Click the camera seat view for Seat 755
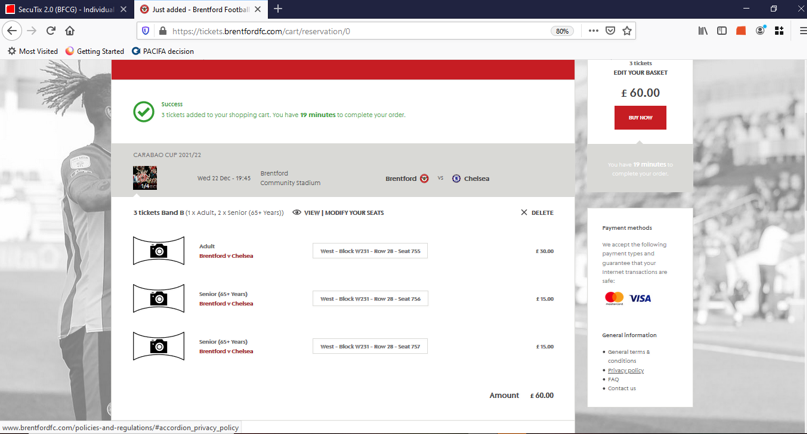The height and width of the screenshot is (434, 807). point(159,251)
